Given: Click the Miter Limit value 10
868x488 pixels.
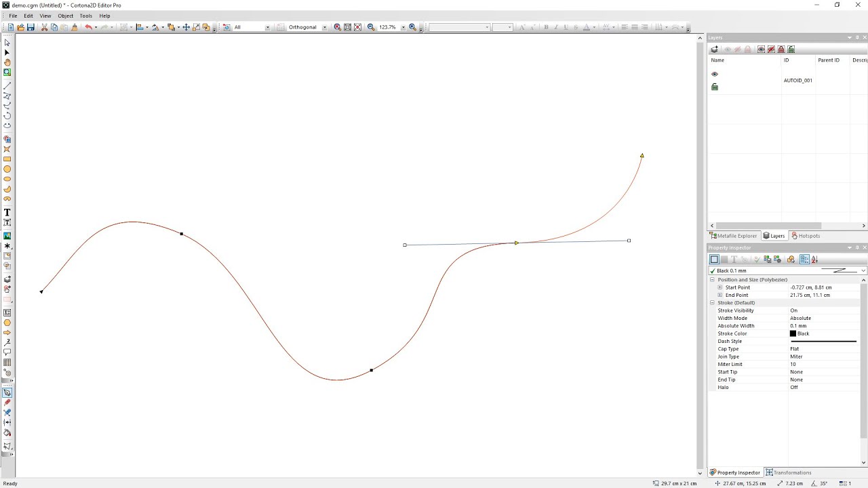Looking at the screenshot, I should 793,364.
